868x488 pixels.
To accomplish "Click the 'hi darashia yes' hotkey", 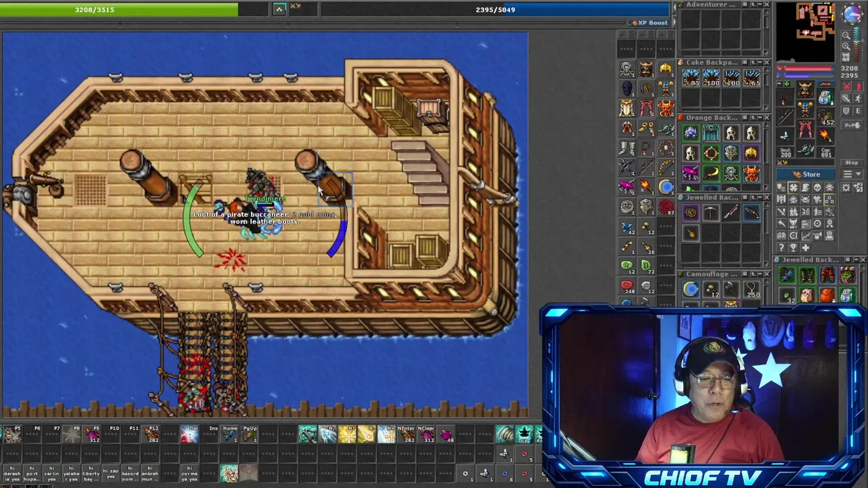I will (x=12, y=472).
